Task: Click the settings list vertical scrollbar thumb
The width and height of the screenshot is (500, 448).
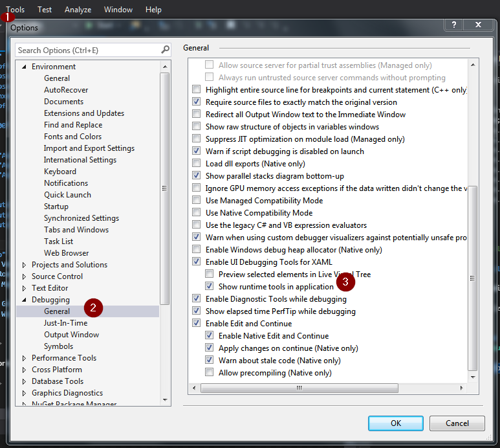Action: pyautogui.click(x=473, y=278)
